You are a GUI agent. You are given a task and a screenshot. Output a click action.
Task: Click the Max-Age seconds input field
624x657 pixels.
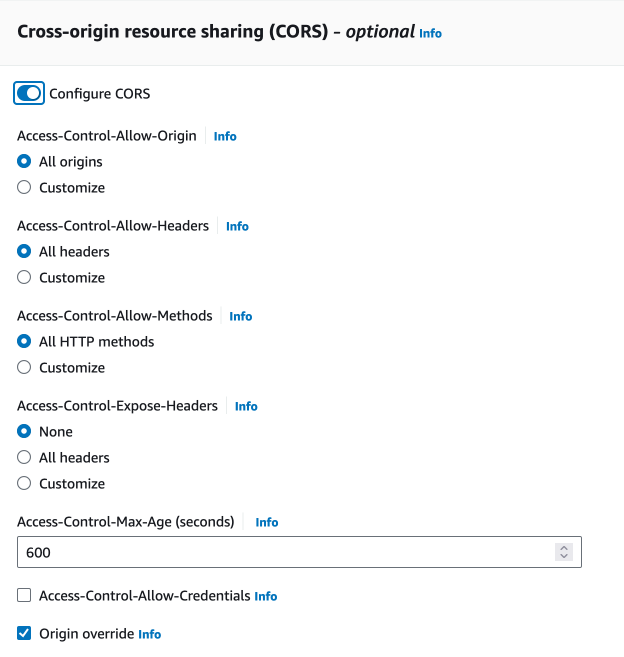pyautogui.click(x=280, y=552)
